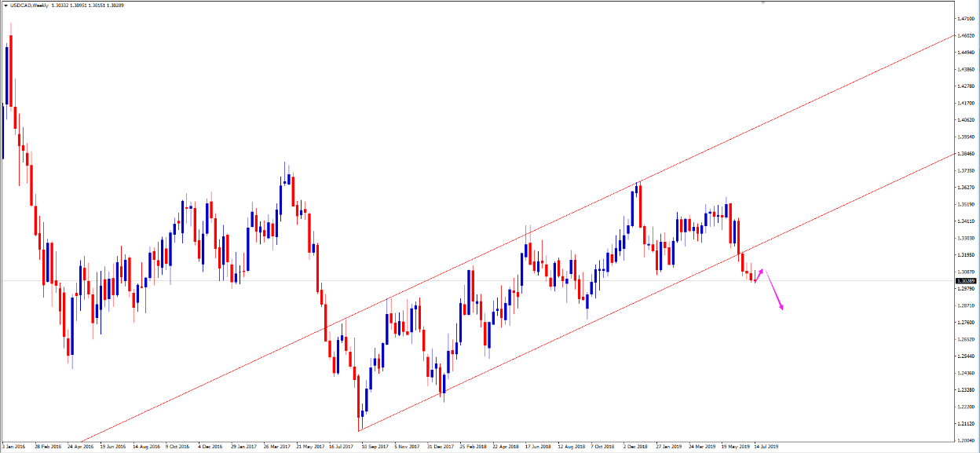Select the small magenta upward arrow
The image size is (980, 453).
[x=759, y=275]
